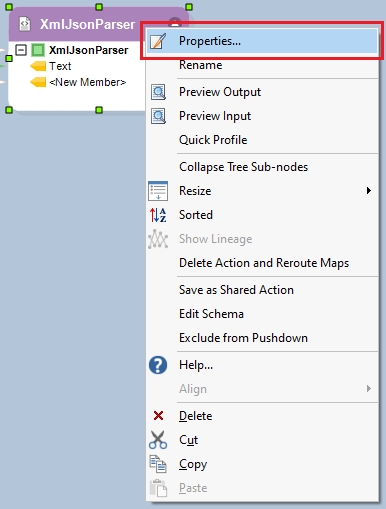Click the Sorted A-Z icon
This screenshot has width=386, height=509.
158,215
